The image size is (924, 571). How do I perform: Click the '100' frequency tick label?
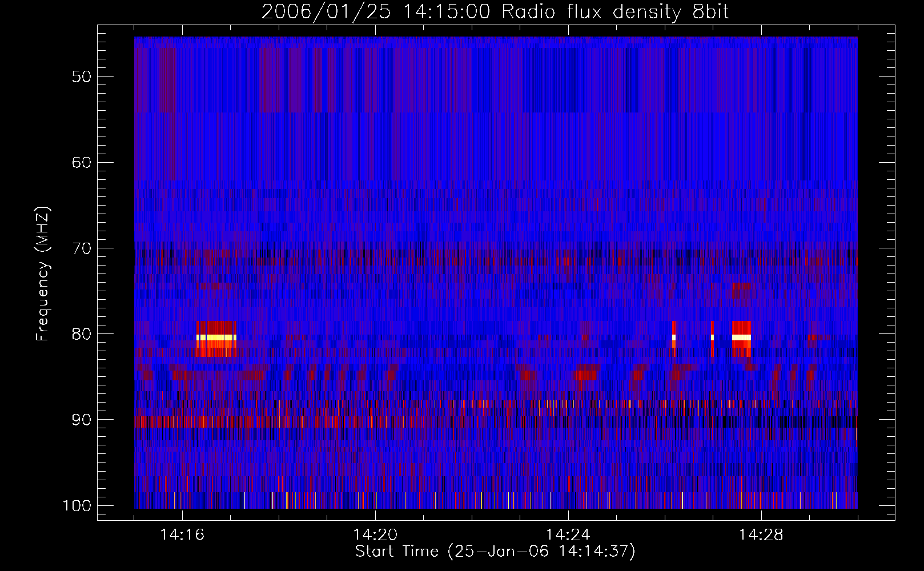click(x=76, y=506)
